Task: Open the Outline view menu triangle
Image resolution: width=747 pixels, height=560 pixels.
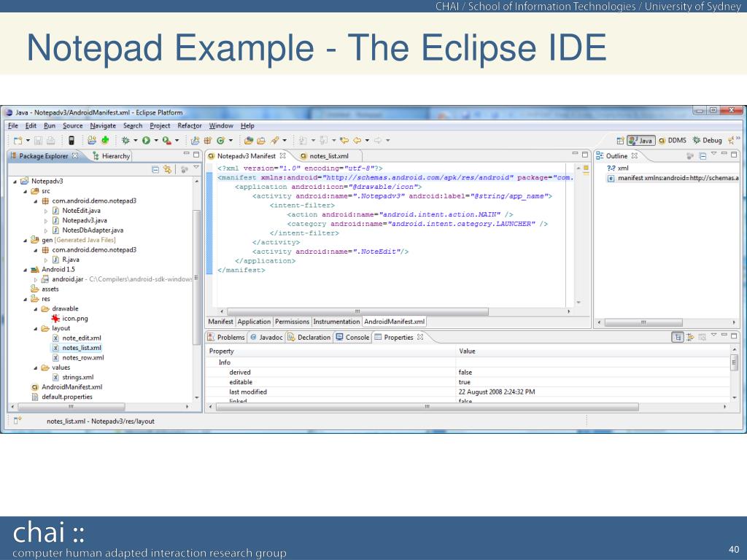Action: [713, 154]
